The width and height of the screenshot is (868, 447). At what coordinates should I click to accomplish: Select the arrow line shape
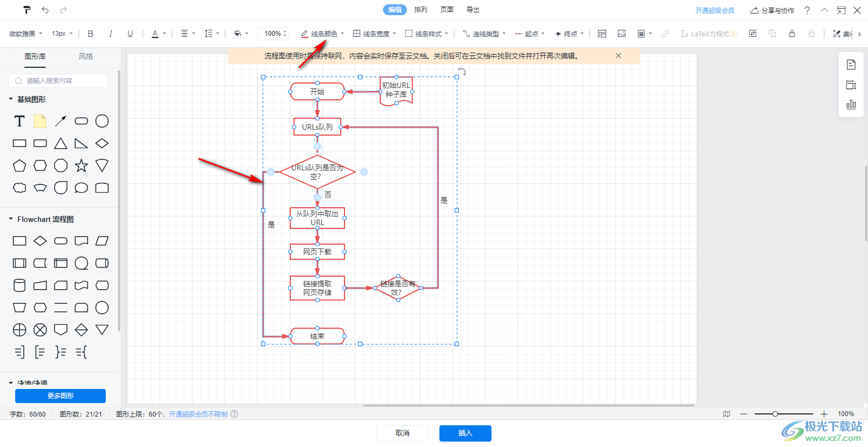[61, 121]
